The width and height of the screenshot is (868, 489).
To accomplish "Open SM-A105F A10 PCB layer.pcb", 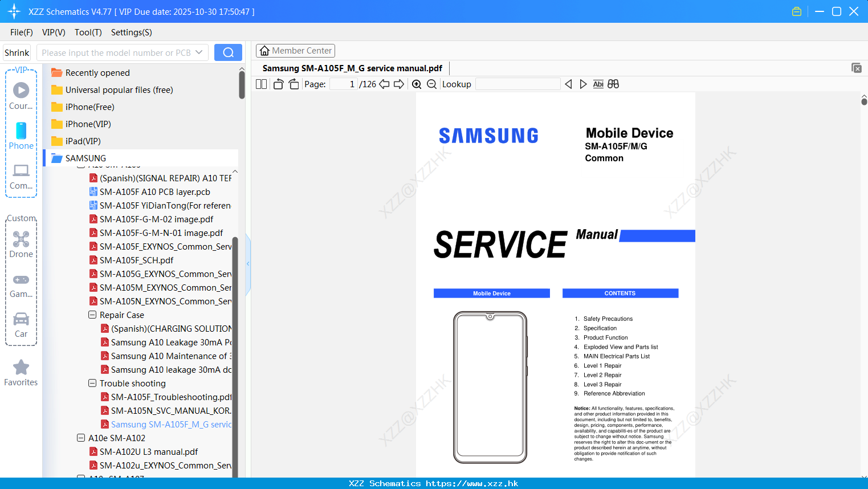I will [155, 191].
